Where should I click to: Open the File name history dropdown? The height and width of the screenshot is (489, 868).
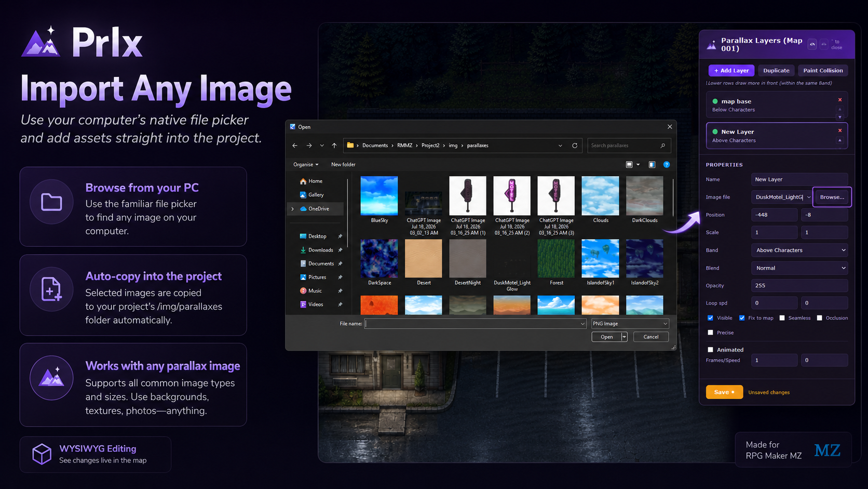point(582,324)
